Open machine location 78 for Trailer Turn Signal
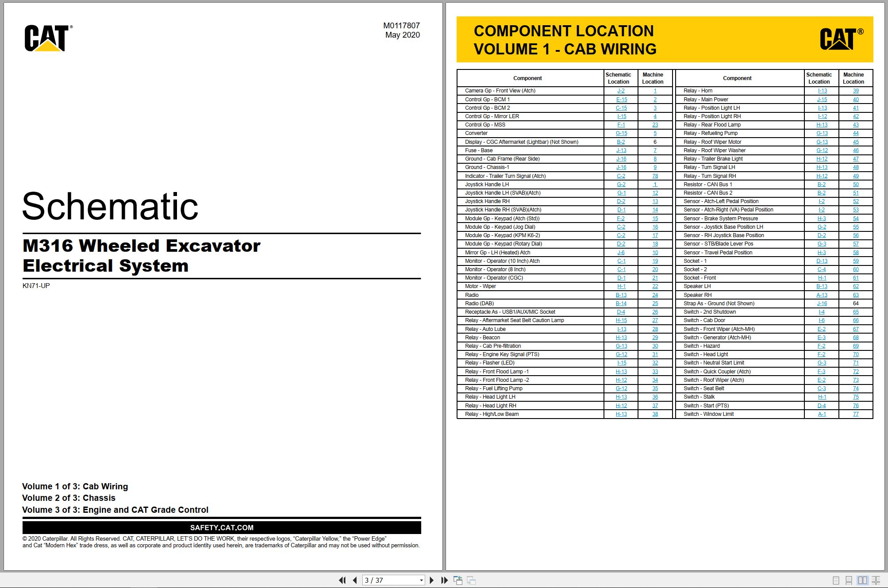 pos(655,176)
